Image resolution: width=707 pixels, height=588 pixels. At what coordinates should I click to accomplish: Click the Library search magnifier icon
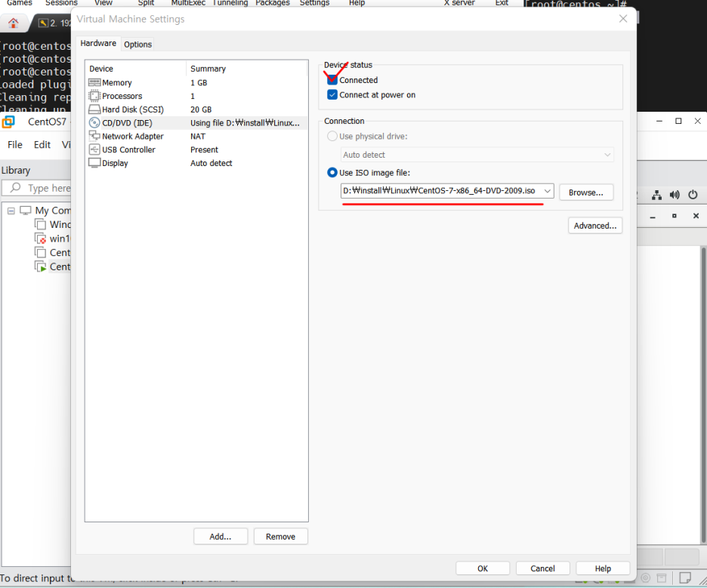click(16, 187)
